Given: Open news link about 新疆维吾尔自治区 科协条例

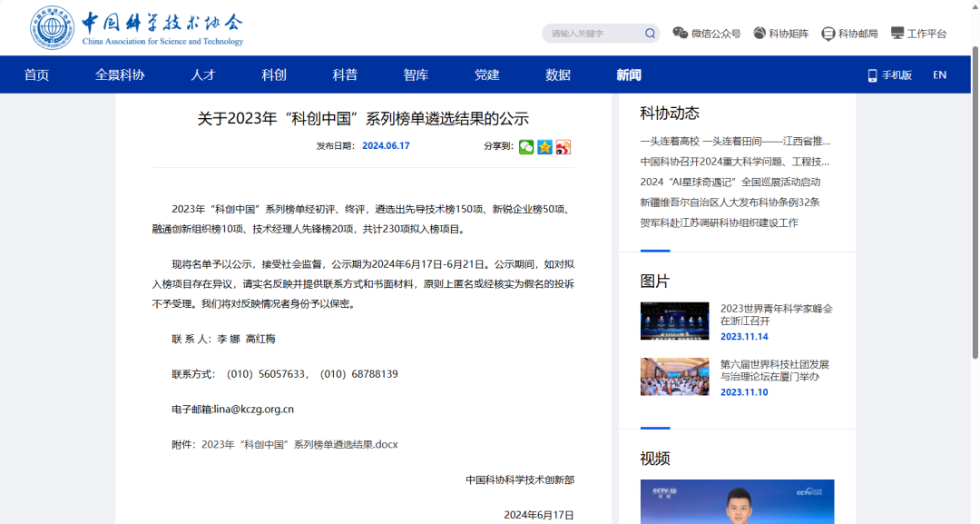Looking at the screenshot, I should (730, 203).
